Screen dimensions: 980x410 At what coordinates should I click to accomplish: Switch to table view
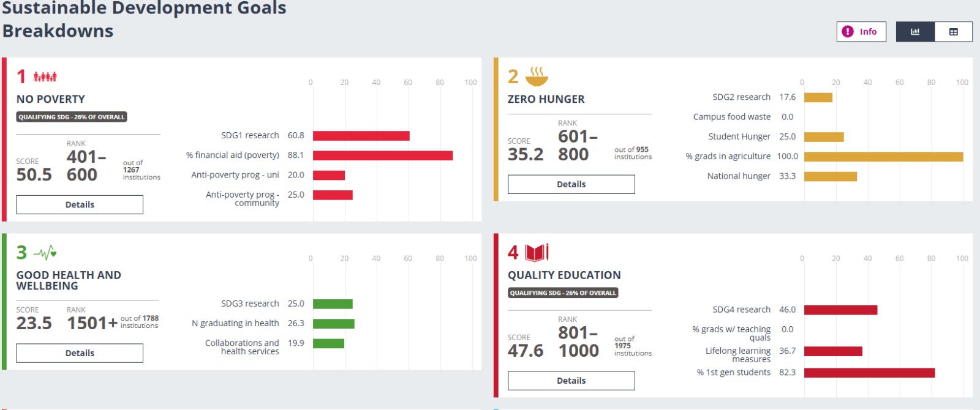click(954, 32)
